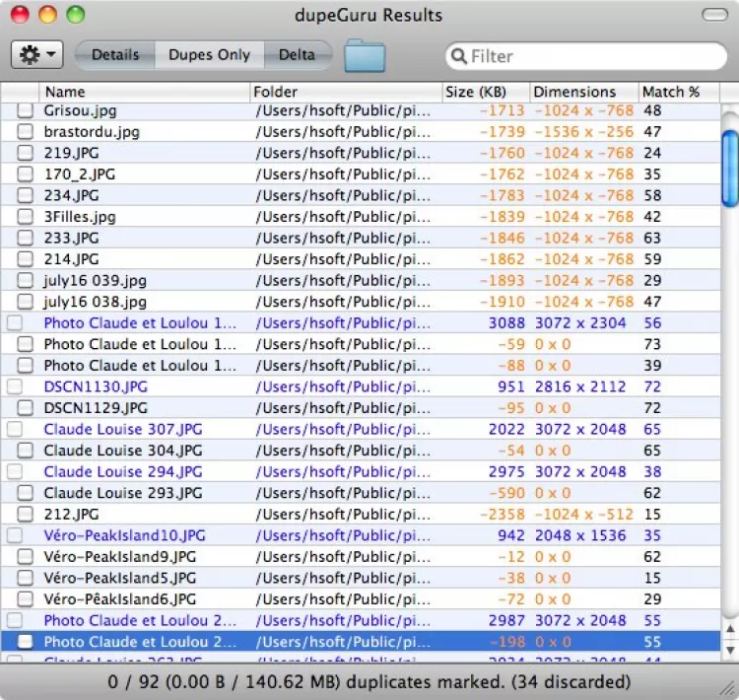Mark Claude Louise 304.JPG as duplicate
Image resolution: width=739 pixels, height=700 pixels.
pyautogui.click(x=25, y=451)
